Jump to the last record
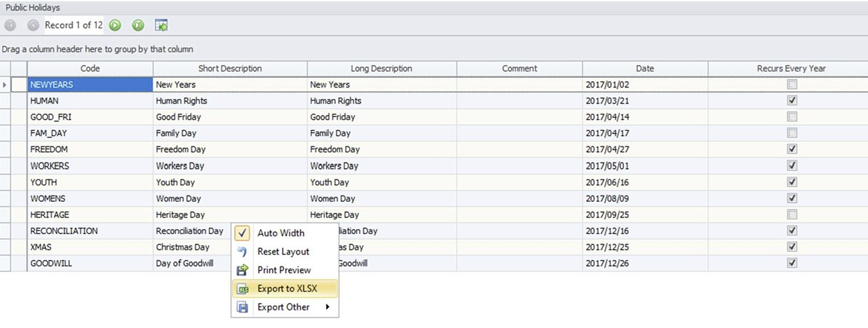Screen dimensions: 868x328 138,25
